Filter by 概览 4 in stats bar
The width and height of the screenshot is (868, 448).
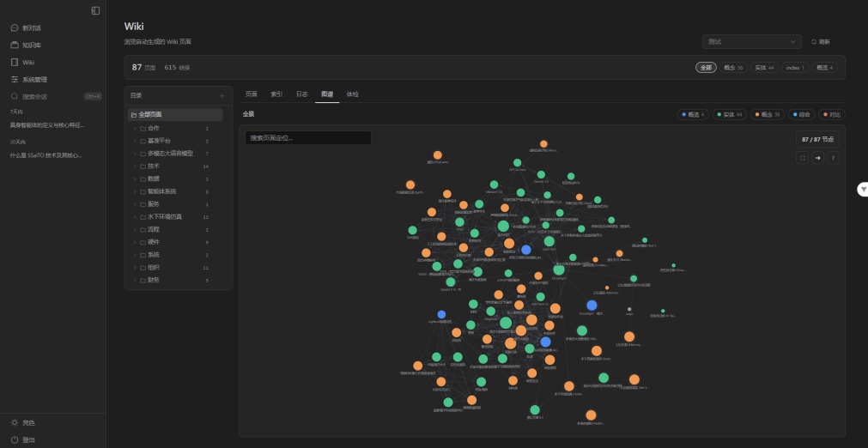[825, 68]
